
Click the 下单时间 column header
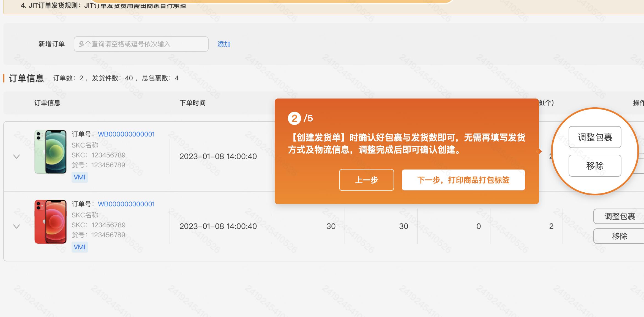[x=193, y=103]
